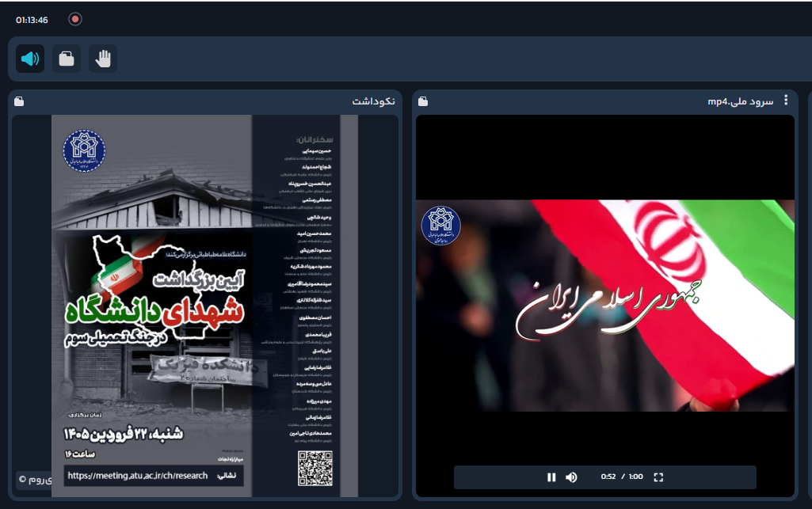Open the briefcase icon in top toolbar
The height and width of the screenshot is (509, 812).
click(67, 59)
